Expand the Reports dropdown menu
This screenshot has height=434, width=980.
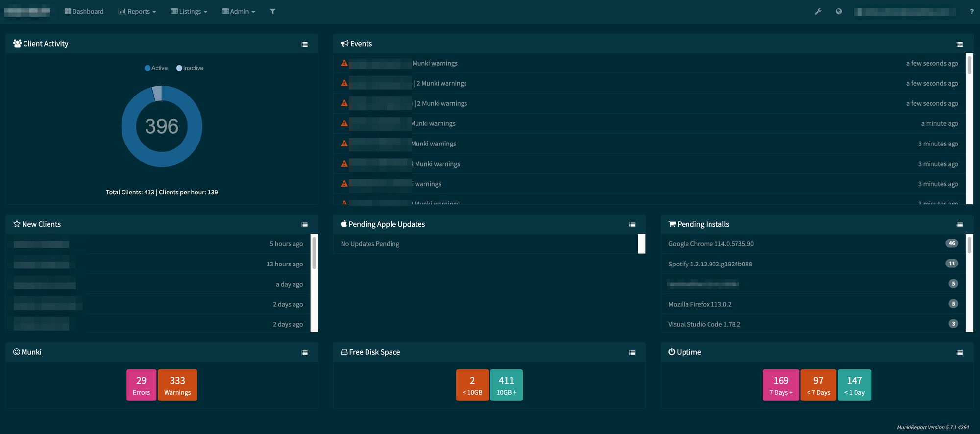click(x=137, y=11)
